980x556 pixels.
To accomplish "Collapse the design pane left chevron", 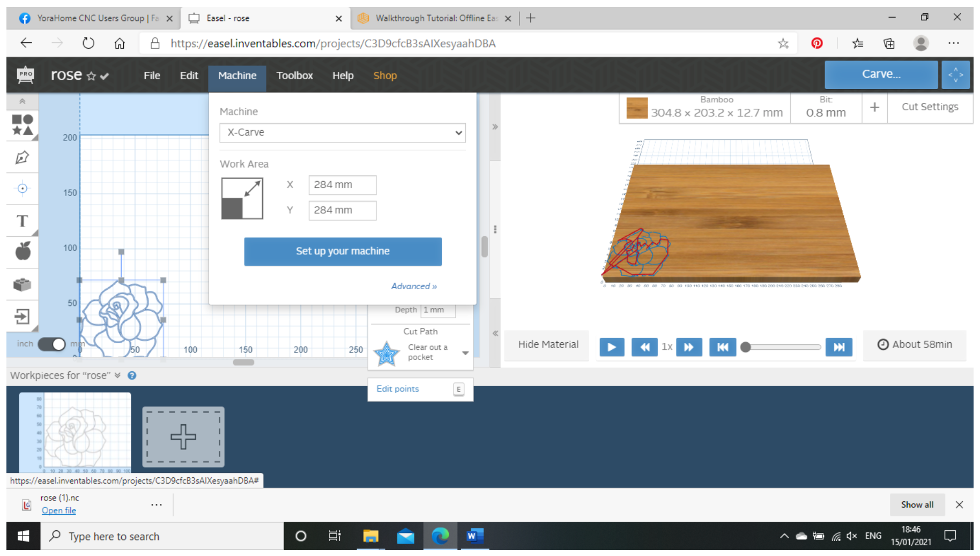I will pos(495,333).
